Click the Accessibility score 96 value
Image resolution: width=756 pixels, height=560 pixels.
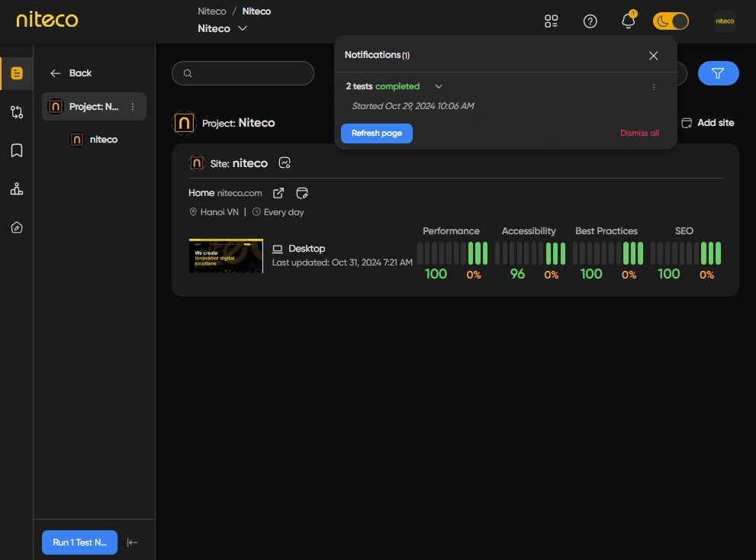pos(517,274)
